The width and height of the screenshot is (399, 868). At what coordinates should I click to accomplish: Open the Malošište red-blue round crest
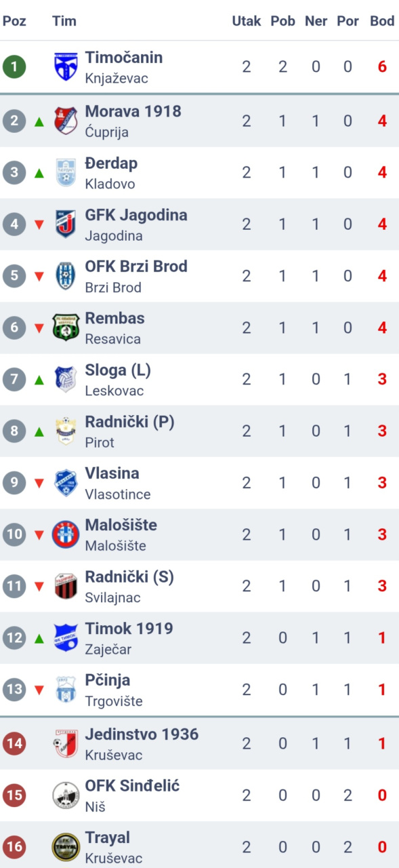coord(66,534)
